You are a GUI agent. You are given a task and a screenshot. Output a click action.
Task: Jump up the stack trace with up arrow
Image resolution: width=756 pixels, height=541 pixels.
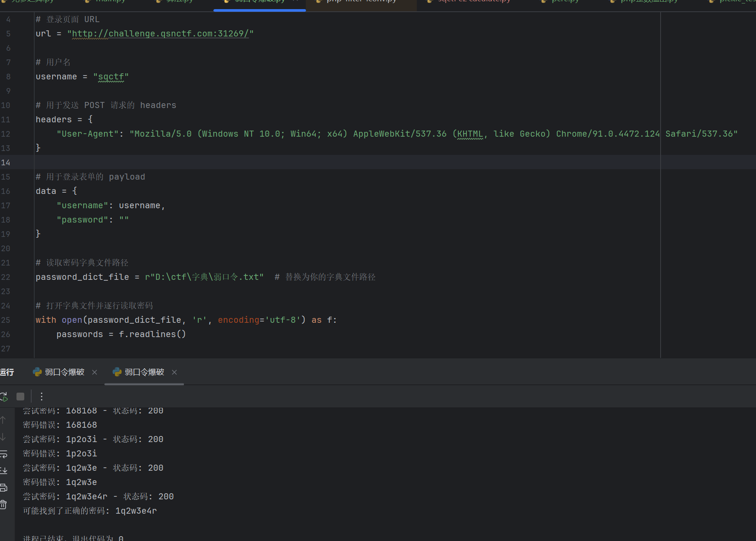(3, 420)
